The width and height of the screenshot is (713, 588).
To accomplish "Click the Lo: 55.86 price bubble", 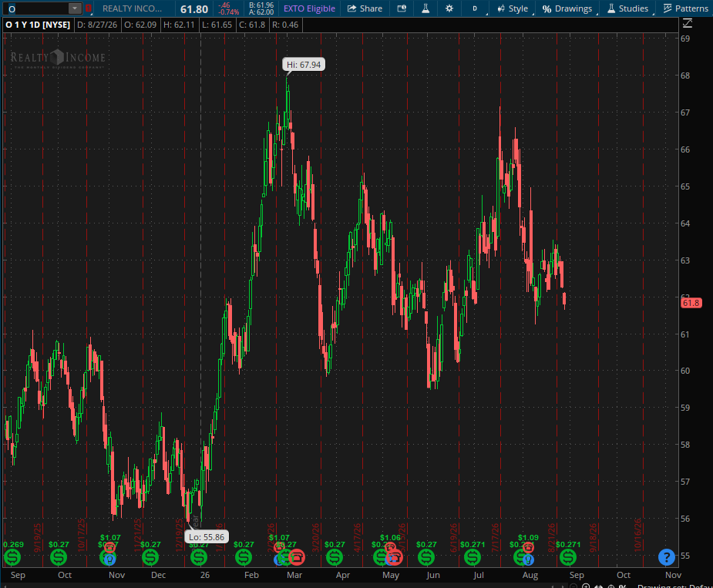I will (x=207, y=537).
